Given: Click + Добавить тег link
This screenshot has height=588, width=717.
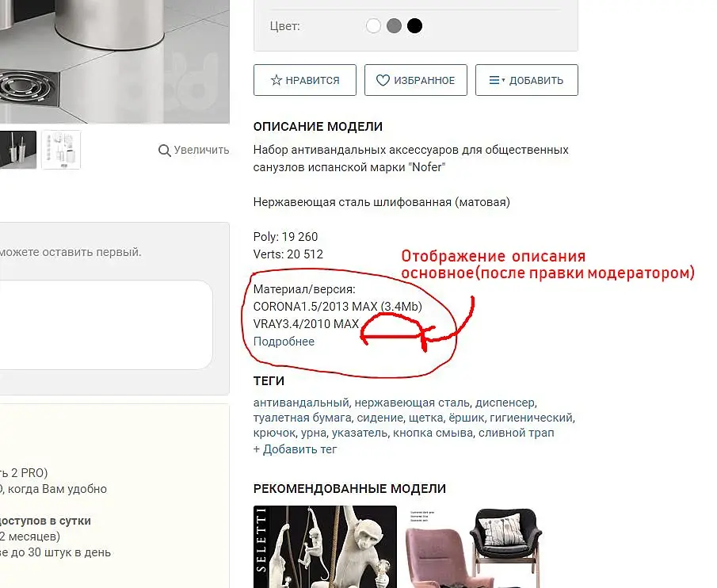Looking at the screenshot, I should click(295, 449).
